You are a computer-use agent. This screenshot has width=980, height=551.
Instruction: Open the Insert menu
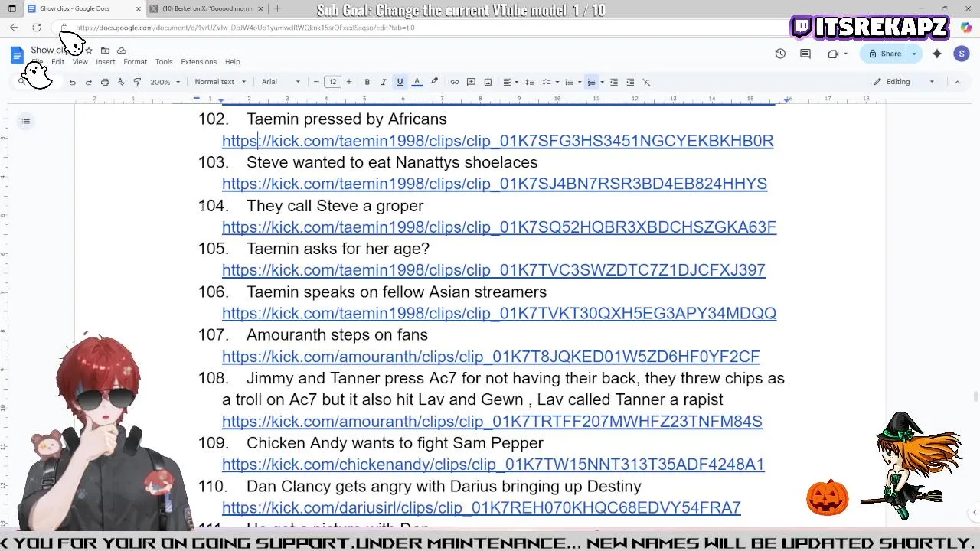[x=106, y=62]
